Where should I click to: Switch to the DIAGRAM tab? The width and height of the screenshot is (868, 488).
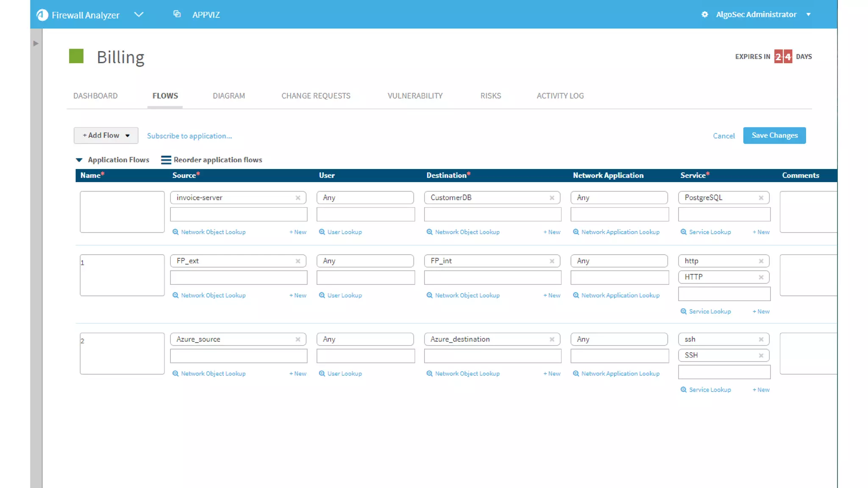click(x=228, y=96)
